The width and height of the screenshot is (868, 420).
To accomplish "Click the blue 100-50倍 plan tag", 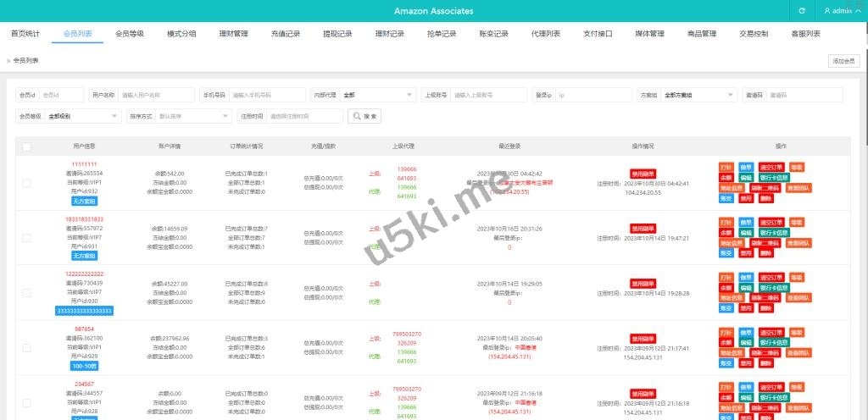I will pyautogui.click(x=84, y=367).
